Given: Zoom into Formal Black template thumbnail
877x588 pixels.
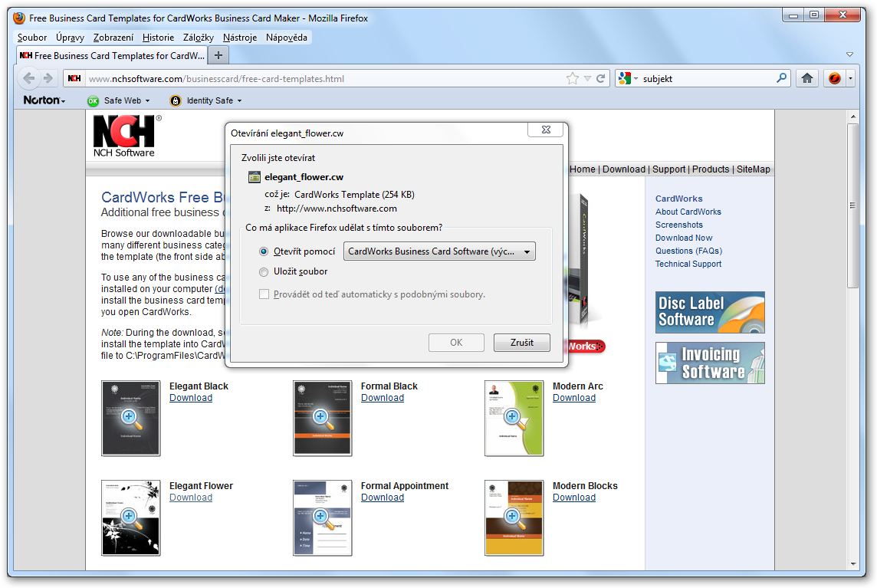Looking at the screenshot, I should pyautogui.click(x=322, y=418).
